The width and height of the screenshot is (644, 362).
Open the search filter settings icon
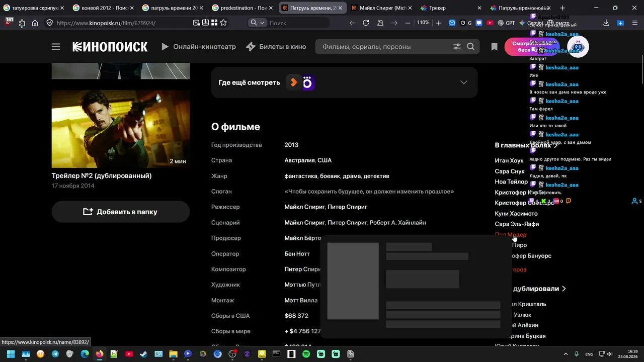coord(457,47)
